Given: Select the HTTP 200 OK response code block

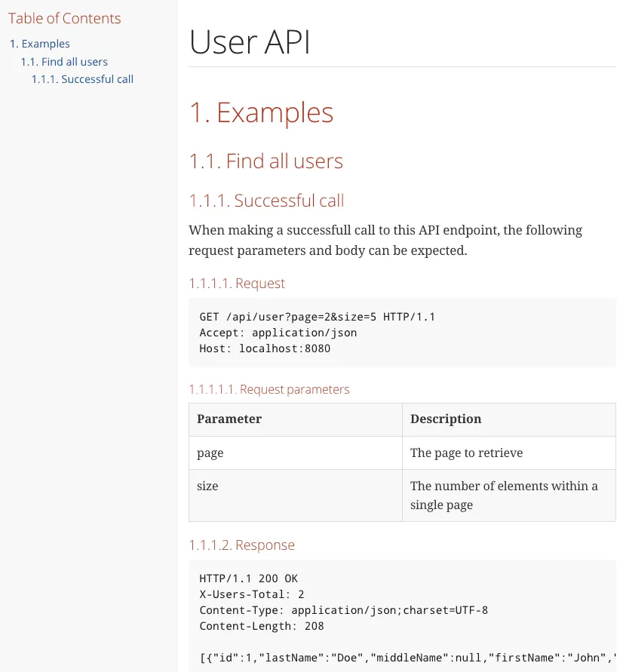Looking at the screenshot, I should coord(402,611).
